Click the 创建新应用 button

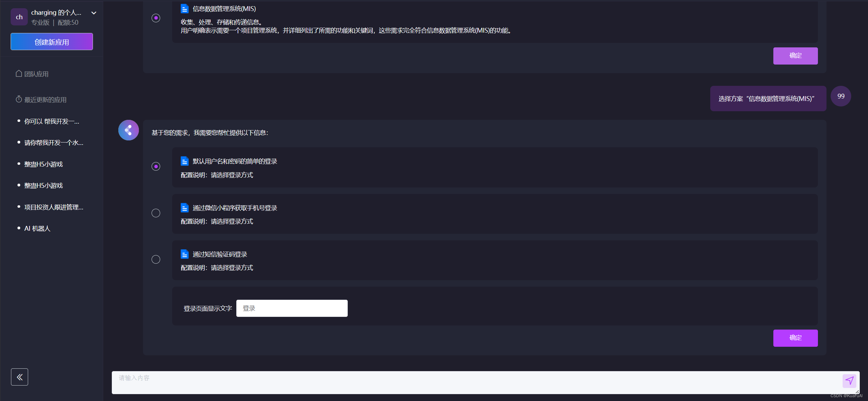[52, 42]
